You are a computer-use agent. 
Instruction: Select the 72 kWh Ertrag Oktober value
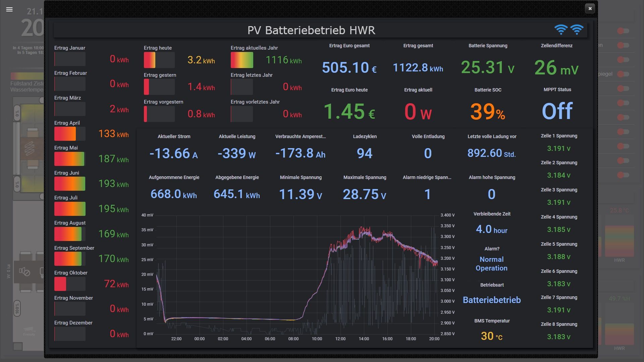tap(116, 284)
